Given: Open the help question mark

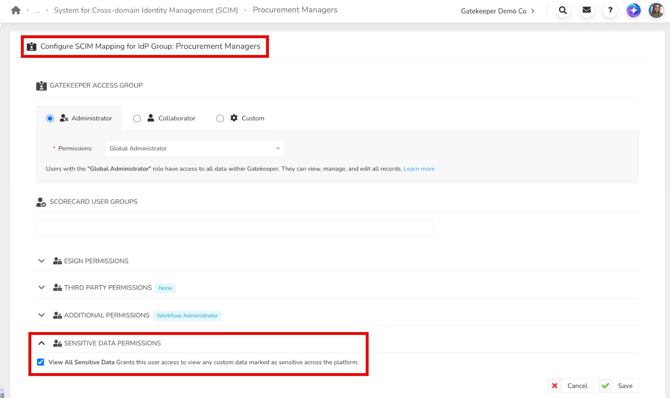Looking at the screenshot, I should click(x=610, y=10).
